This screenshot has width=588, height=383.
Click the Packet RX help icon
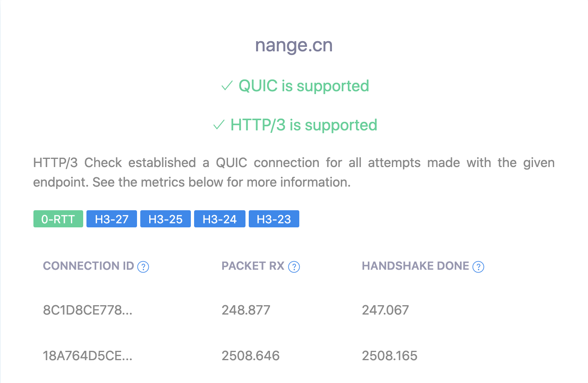294,267
